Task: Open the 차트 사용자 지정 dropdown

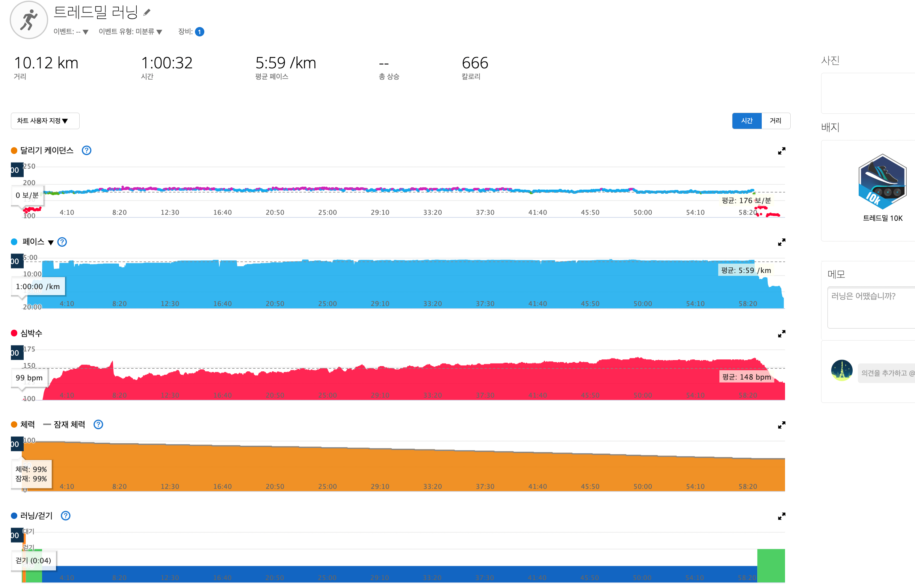Action: tap(45, 121)
